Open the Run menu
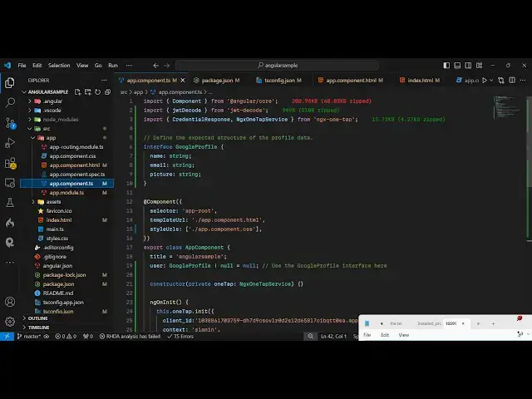 [x=113, y=66]
